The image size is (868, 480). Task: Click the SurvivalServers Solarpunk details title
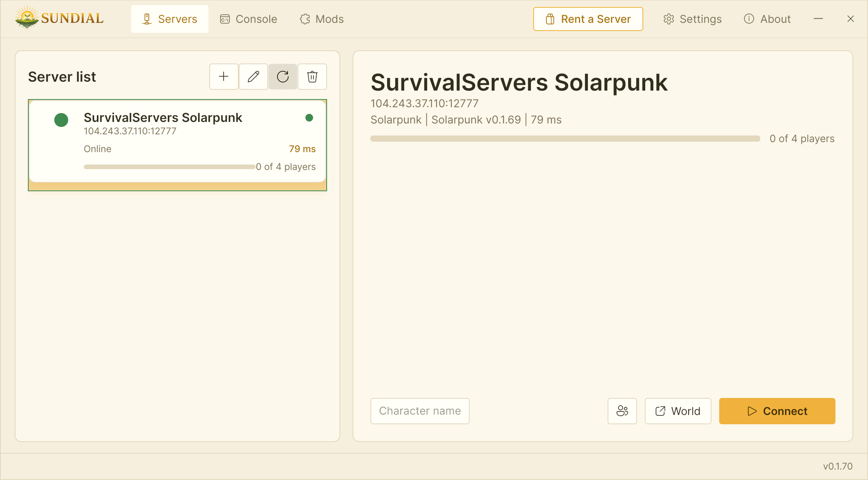click(519, 82)
